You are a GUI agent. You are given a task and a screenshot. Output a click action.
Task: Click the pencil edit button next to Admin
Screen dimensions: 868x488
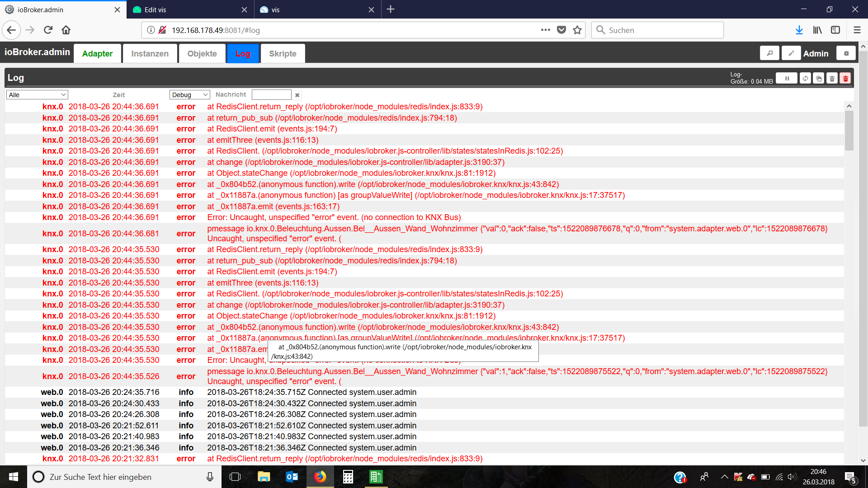(791, 53)
